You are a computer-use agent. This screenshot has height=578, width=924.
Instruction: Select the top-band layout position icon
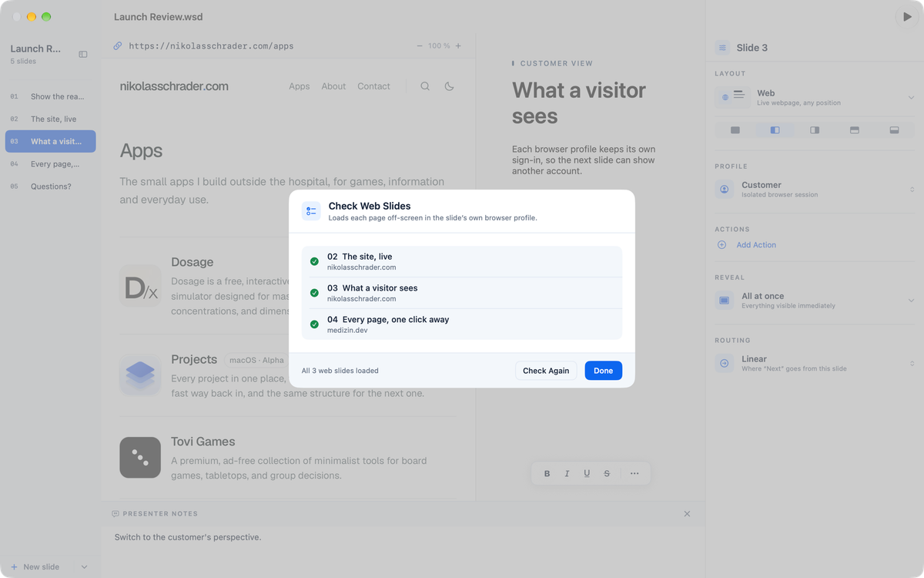[x=855, y=130]
